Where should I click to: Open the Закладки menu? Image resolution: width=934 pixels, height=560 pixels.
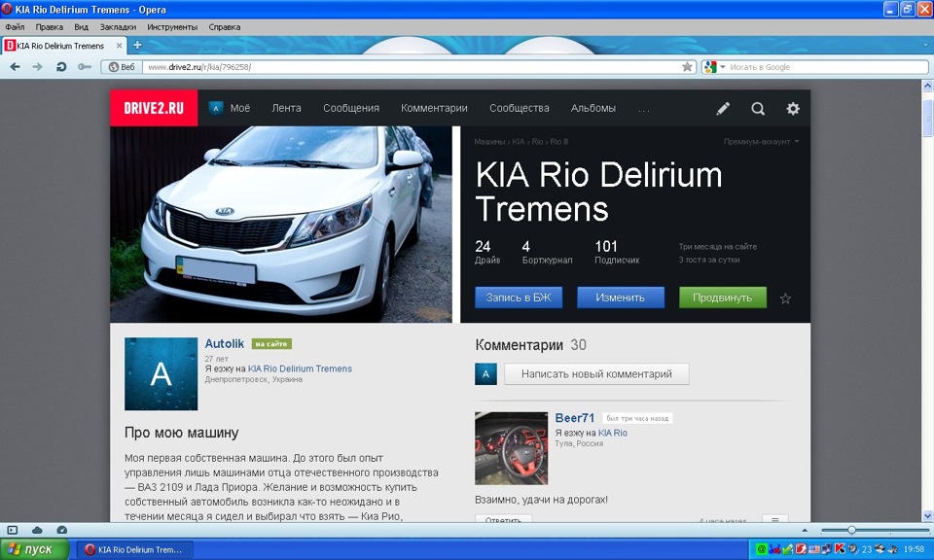click(118, 27)
